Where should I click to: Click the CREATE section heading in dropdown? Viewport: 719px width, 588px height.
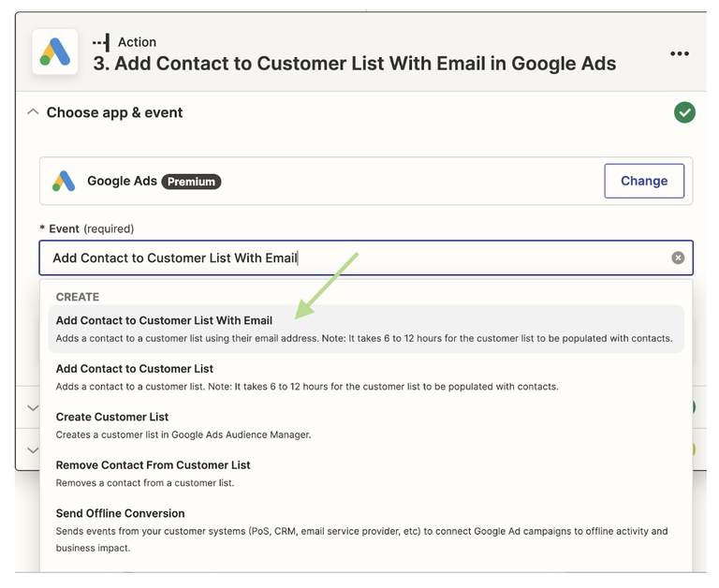tap(78, 297)
